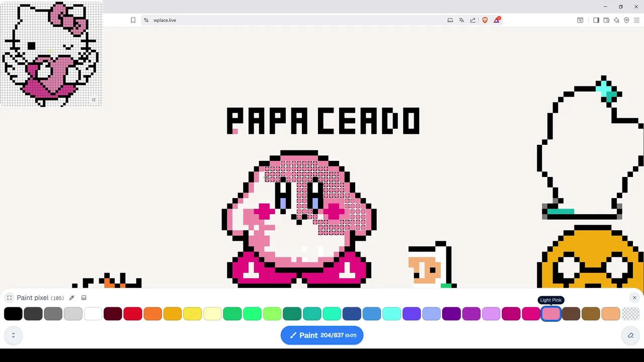Pick the Dark Pink magenta swatch

click(x=511, y=314)
